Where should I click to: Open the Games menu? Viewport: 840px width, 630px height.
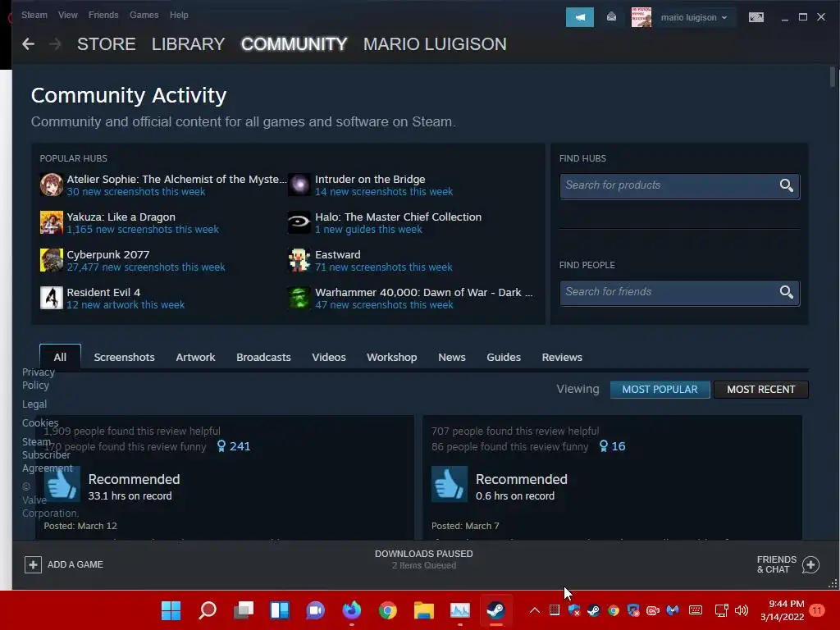tap(144, 15)
